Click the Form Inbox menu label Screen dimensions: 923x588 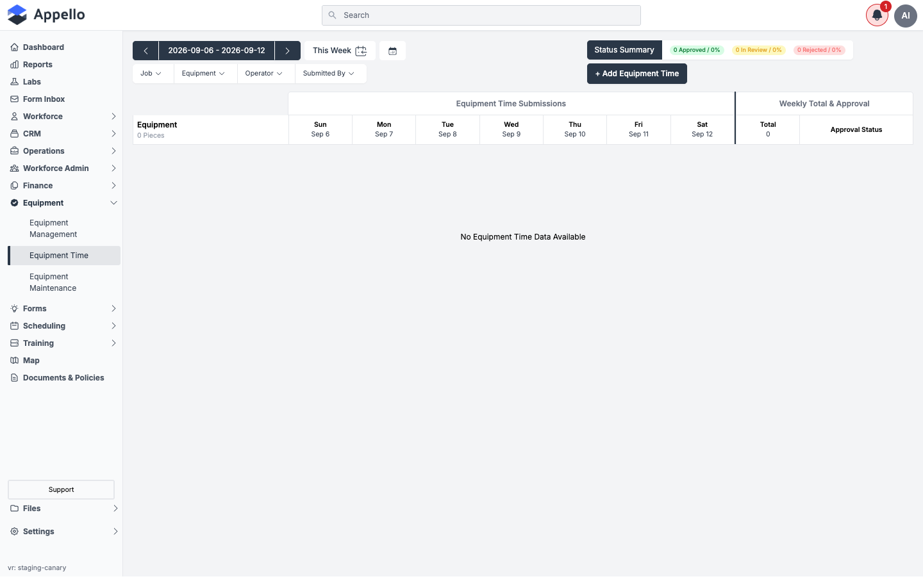[x=44, y=99]
